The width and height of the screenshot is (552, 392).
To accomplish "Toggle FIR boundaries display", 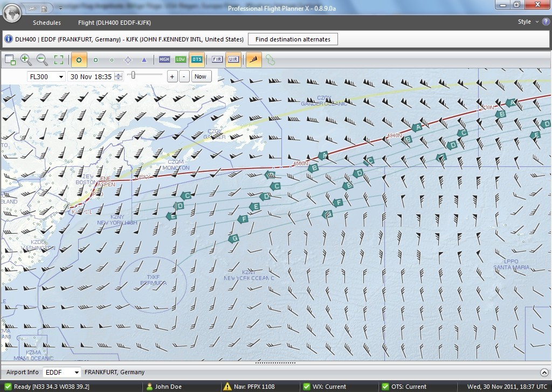I will [217, 59].
